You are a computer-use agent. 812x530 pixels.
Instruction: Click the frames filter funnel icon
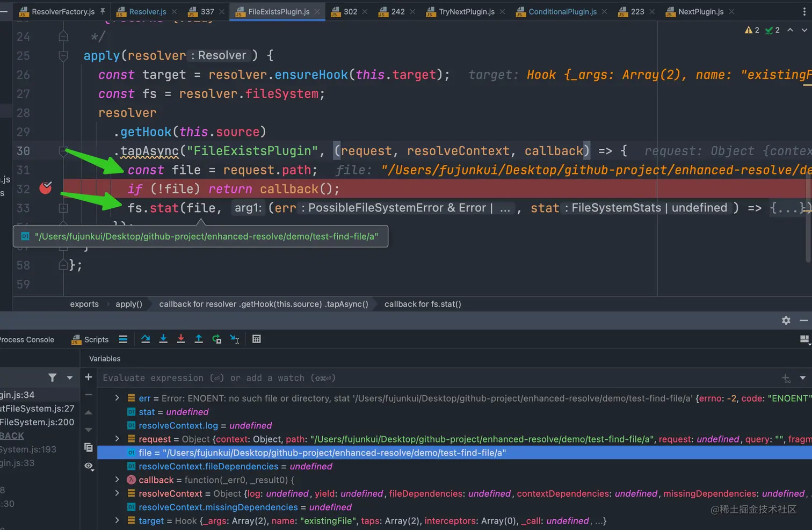pos(52,377)
